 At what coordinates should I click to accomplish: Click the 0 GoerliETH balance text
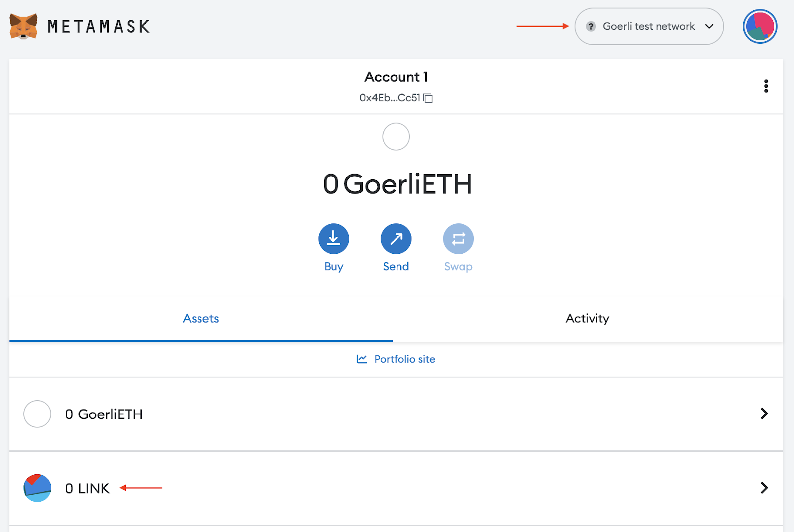104,414
